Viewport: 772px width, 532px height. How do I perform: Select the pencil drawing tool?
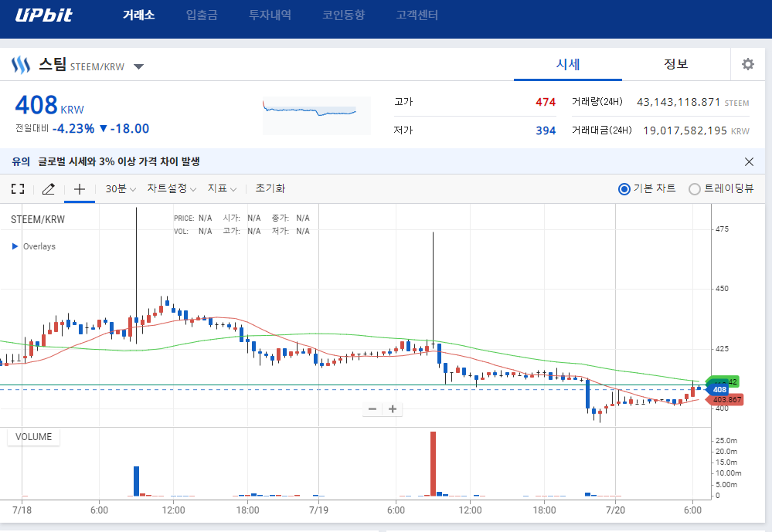49,188
